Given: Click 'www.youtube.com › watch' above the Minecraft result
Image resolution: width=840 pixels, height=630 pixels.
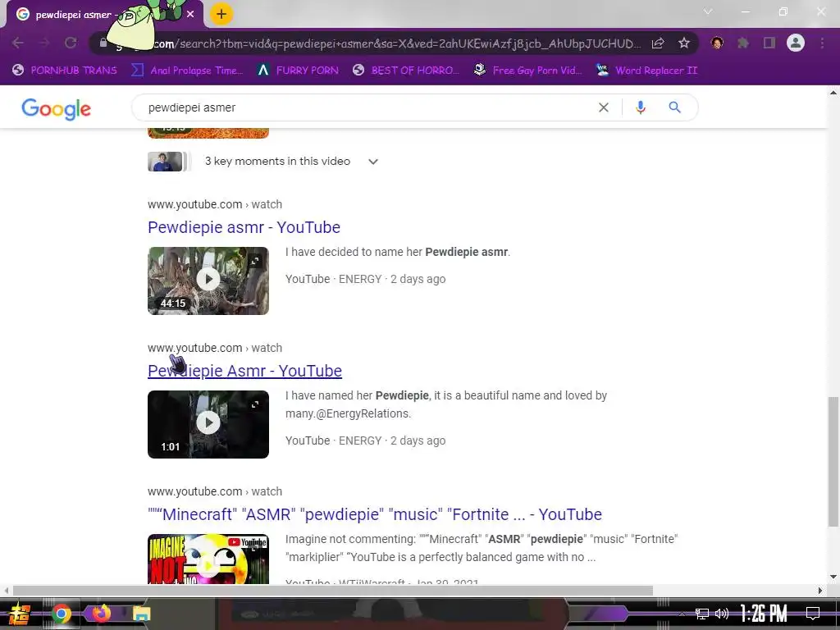Looking at the screenshot, I should pyautogui.click(x=215, y=491).
